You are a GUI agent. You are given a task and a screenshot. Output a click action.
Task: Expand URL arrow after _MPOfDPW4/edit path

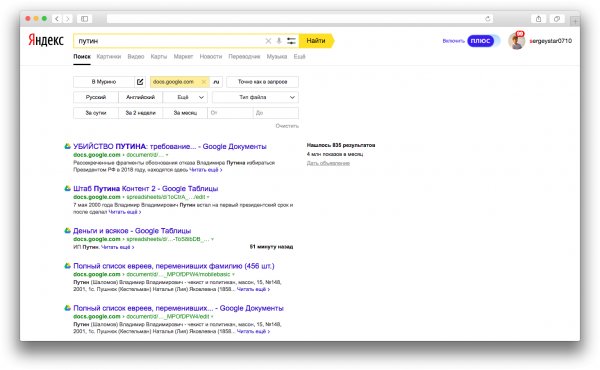[212, 316]
